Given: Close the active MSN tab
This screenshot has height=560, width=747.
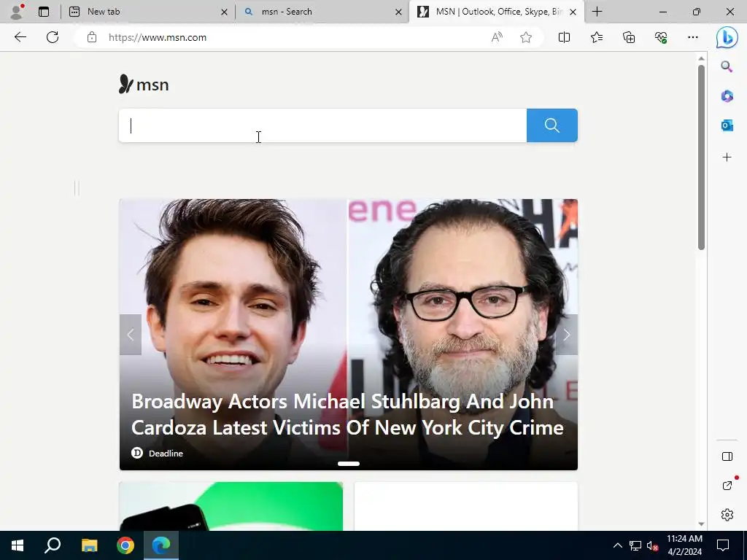Looking at the screenshot, I should pos(573,12).
